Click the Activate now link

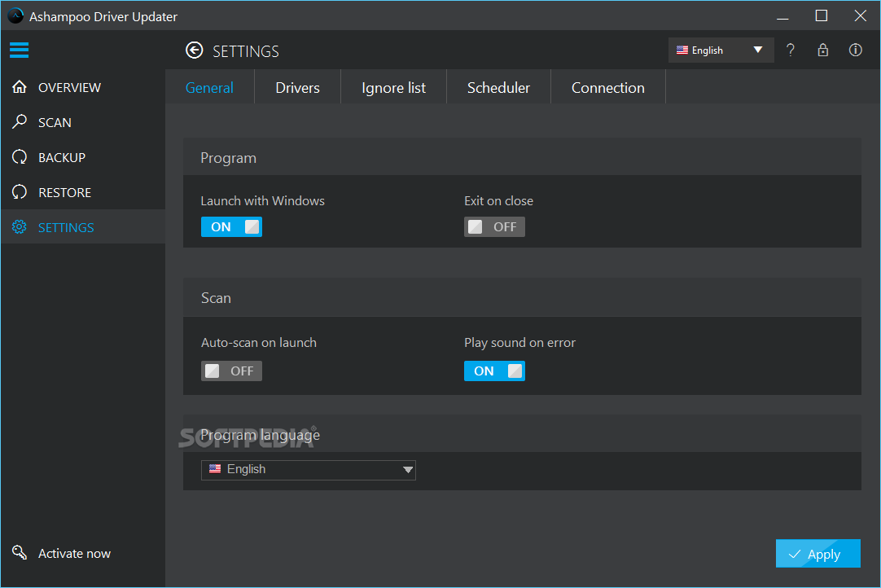coord(74,554)
